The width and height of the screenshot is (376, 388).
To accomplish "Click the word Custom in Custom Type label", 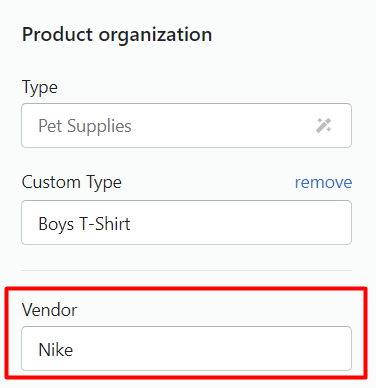I will pos(51,182).
